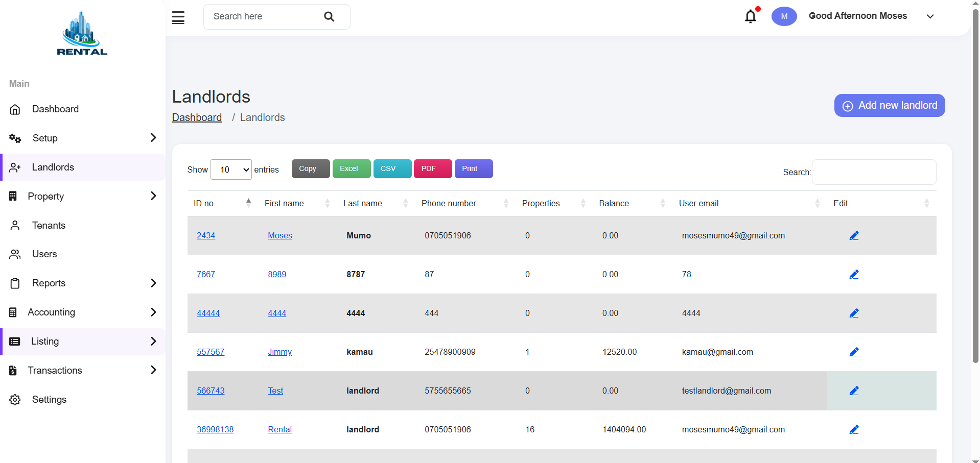Sort by Balance column header
This screenshot has height=463, width=980.
click(633, 203)
